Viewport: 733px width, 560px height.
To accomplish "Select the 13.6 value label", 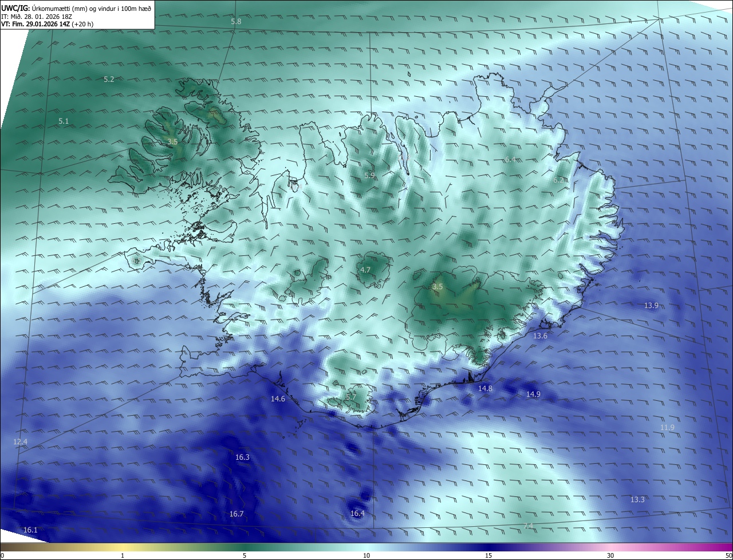I will click(x=540, y=336).
